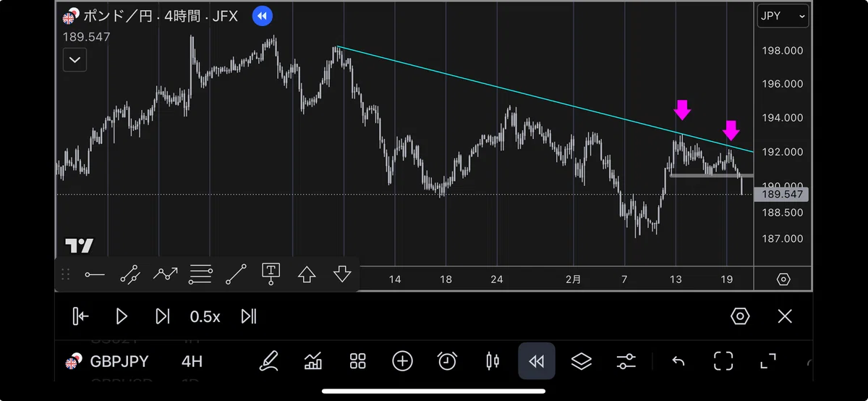868x401 pixels.
Task: Open the alarm clock alert icon
Action: coord(447,360)
